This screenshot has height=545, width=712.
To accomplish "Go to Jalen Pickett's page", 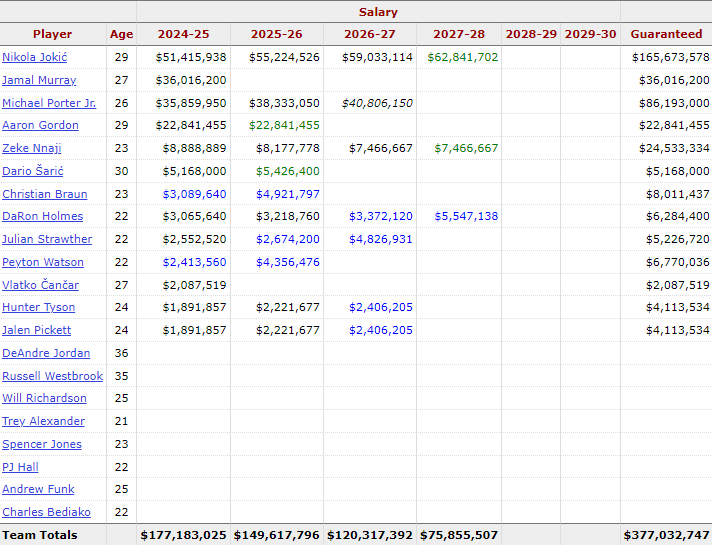I will [x=37, y=331].
